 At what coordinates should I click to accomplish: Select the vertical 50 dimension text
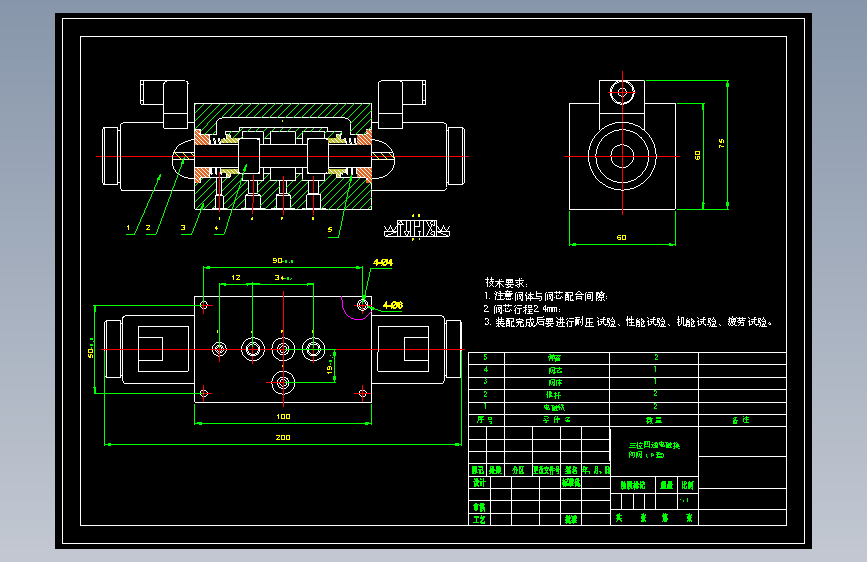pyautogui.click(x=91, y=350)
